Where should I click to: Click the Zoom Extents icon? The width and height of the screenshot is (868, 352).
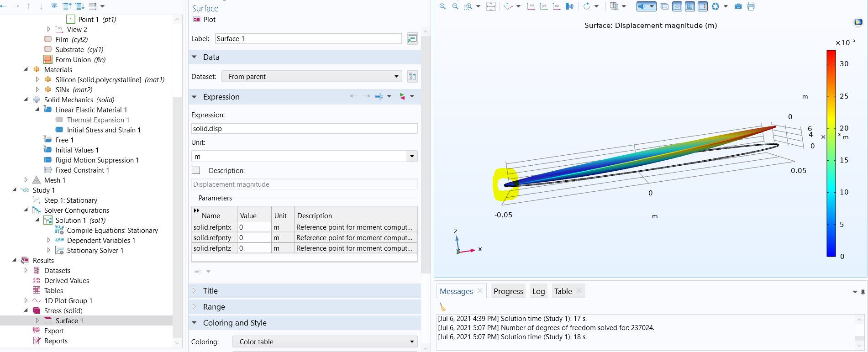491,6
